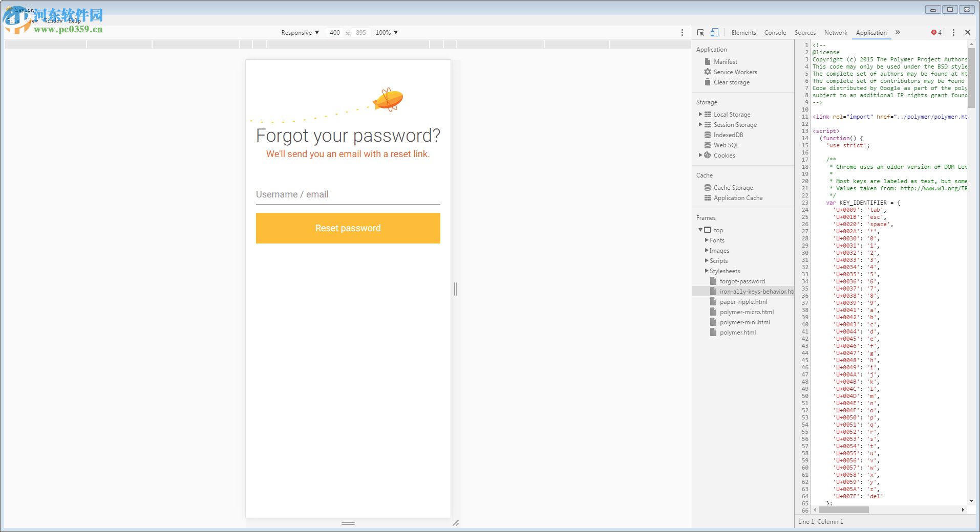The width and height of the screenshot is (980, 532).
Task: Switch to the Elements tab
Action: [x=743, y=32]
